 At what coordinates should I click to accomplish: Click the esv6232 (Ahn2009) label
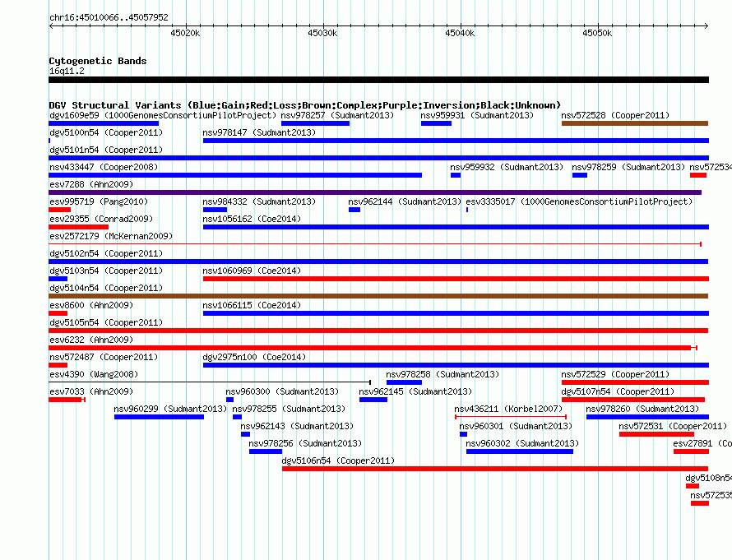[91, 340]
